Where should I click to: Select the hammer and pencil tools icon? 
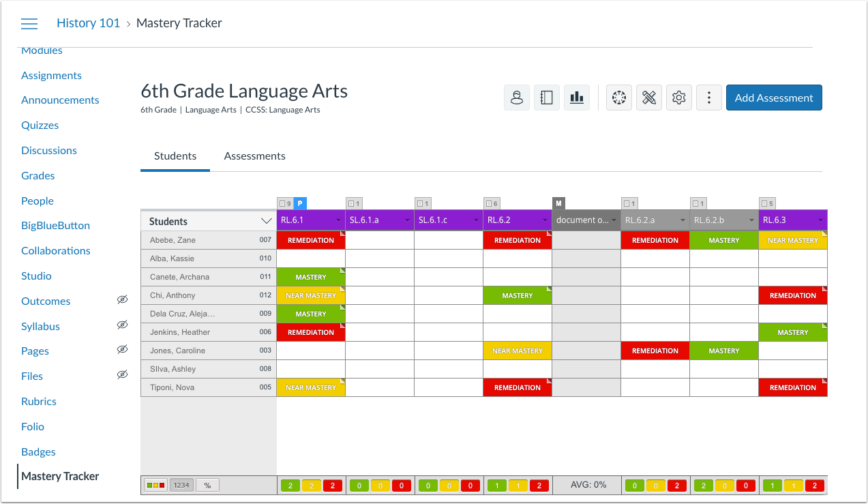coord(648,97)
